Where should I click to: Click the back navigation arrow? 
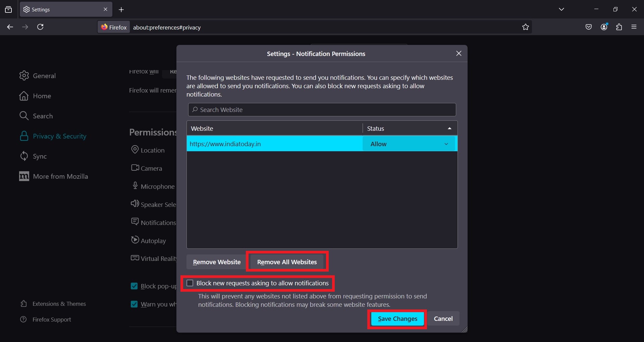click(x=10, y=27)
